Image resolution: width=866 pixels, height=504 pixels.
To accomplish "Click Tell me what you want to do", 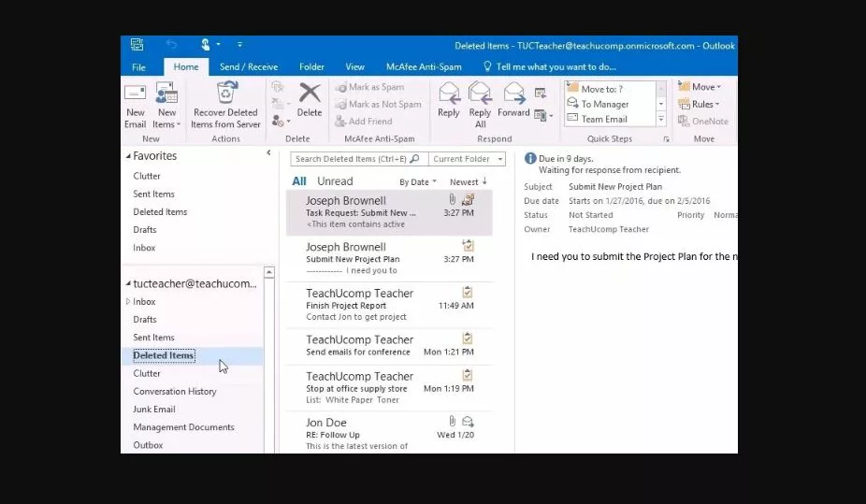I will (556, 66).
